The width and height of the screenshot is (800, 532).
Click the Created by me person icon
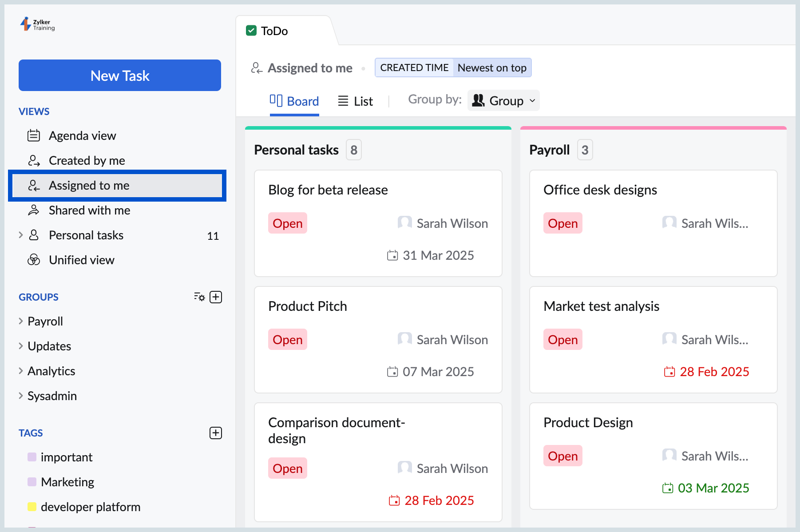pos(34,160)
